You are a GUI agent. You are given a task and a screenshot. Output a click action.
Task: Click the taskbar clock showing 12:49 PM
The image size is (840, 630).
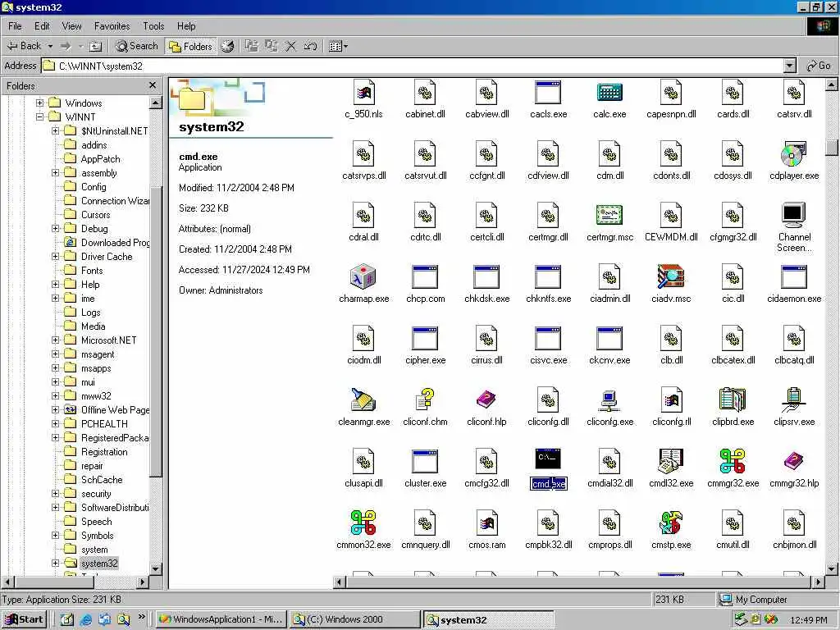[x=808, y=620]
